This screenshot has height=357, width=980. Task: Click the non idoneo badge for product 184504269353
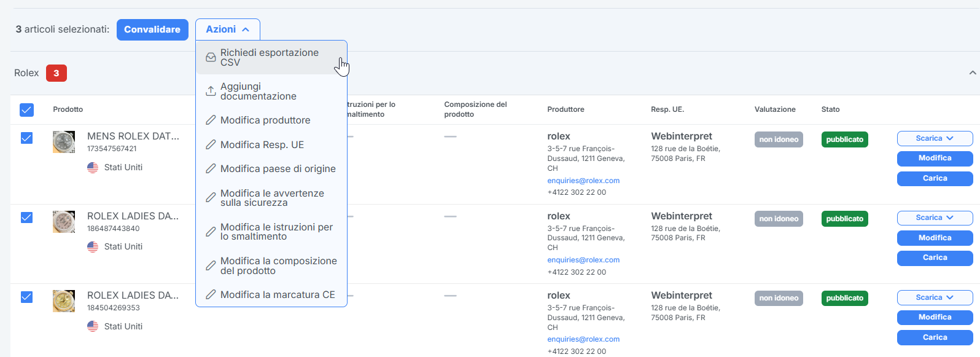779,298
